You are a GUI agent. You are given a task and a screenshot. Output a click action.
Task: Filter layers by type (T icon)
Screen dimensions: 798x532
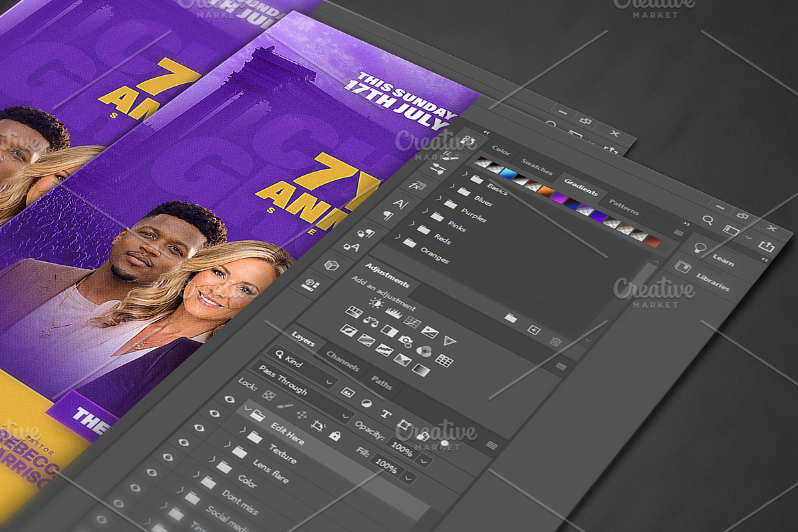pos(385,414)
